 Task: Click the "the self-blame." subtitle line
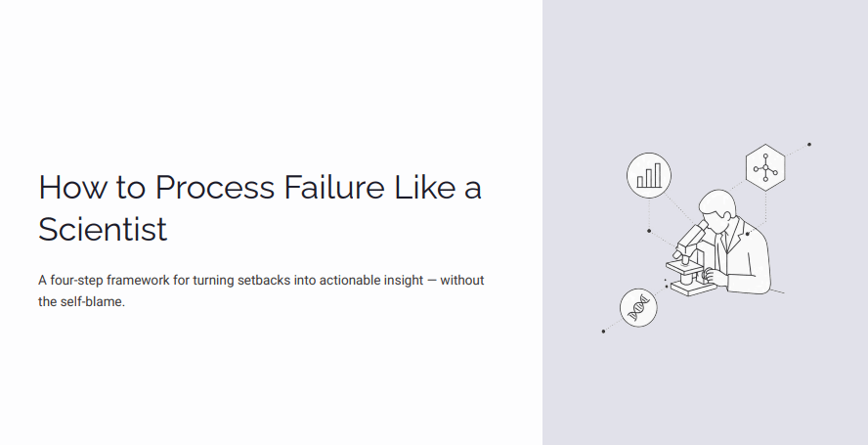click(x=81, y=302)
